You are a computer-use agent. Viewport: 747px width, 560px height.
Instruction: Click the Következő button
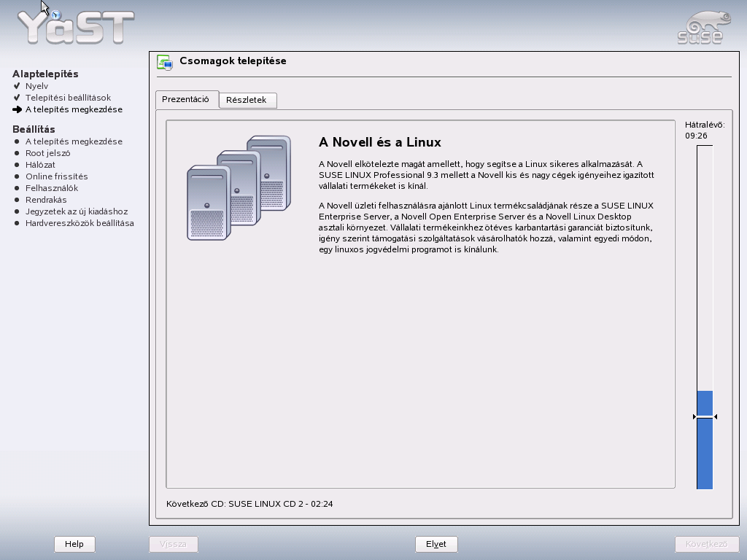pyautogui.click(x=706, y=544)
